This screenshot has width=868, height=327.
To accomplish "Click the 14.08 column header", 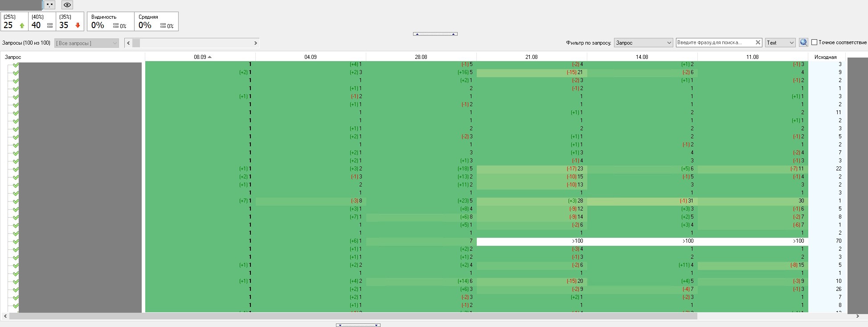I will 642,57.
